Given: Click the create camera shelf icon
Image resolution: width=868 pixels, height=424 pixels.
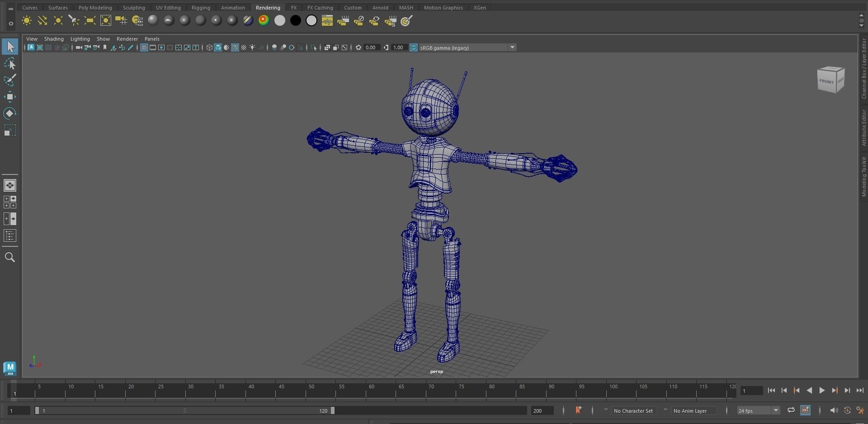Looking at the screenshot, I should coord(121,21).
